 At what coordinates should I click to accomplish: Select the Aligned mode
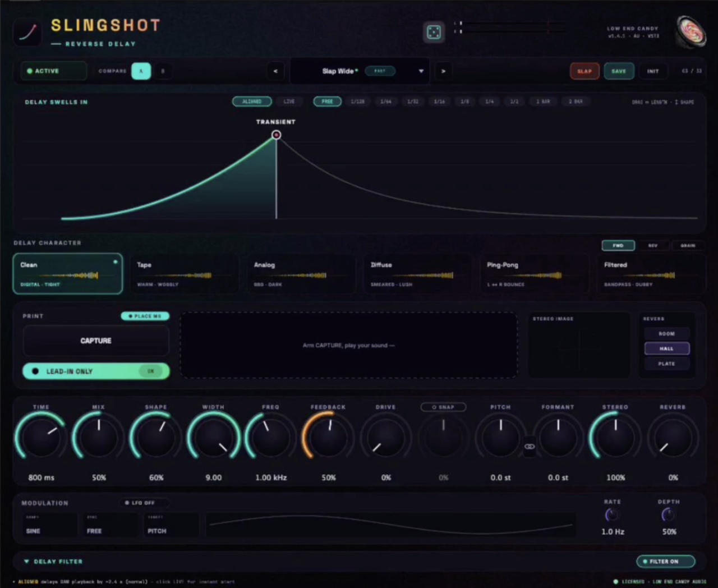point(252,102)
